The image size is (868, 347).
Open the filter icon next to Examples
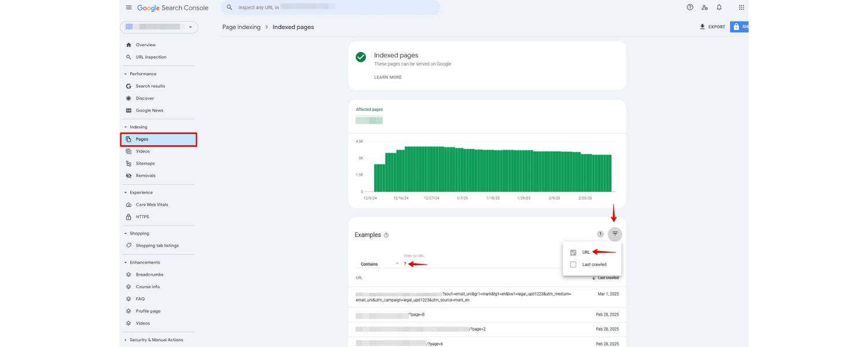coord(614,234)
